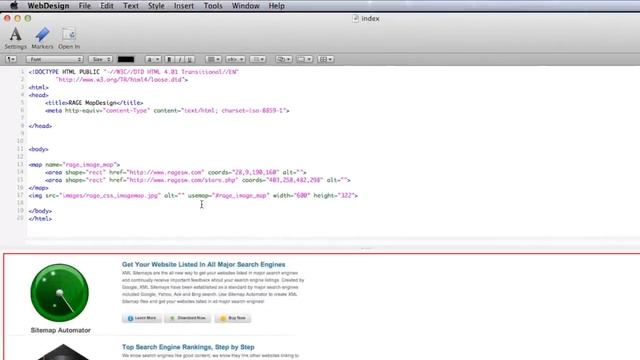Click the closing head tag line
This screenshot has width=640, height=360.
pos(40,126)
